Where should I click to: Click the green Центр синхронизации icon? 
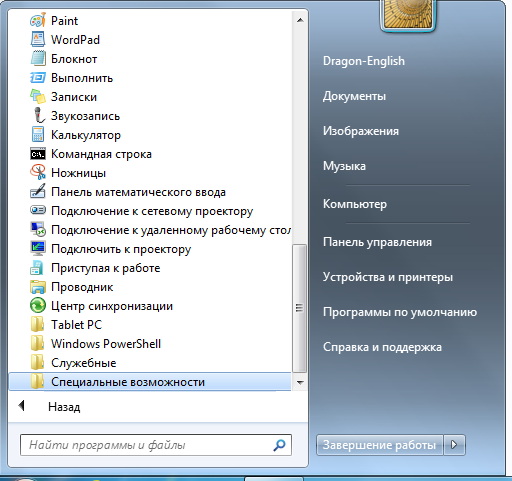click(38, 305)
